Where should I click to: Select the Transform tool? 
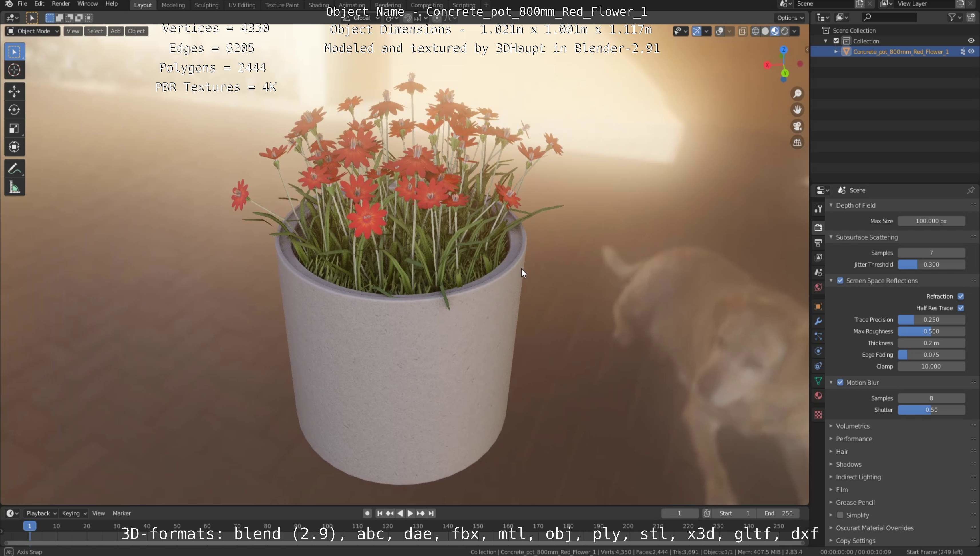(15, 147)
